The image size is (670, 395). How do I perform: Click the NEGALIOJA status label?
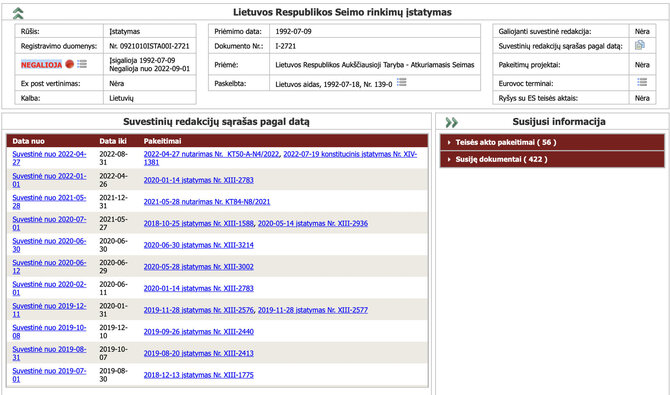coord(41,65)
